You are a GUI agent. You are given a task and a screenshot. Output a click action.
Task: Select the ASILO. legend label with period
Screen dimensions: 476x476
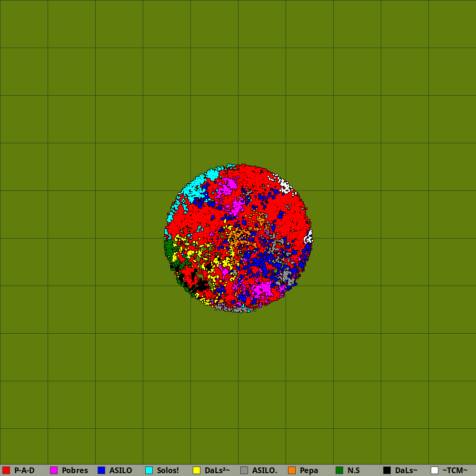tap(265, 470)
